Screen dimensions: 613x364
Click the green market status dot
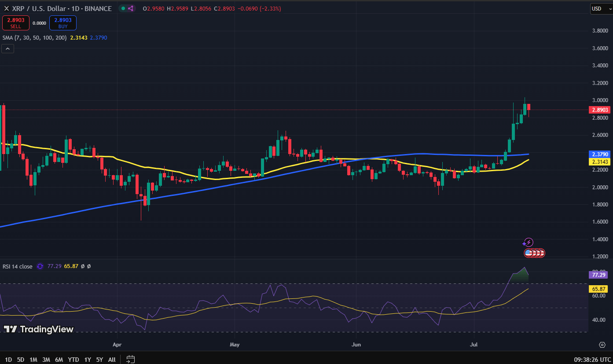[x=123, y=8]
